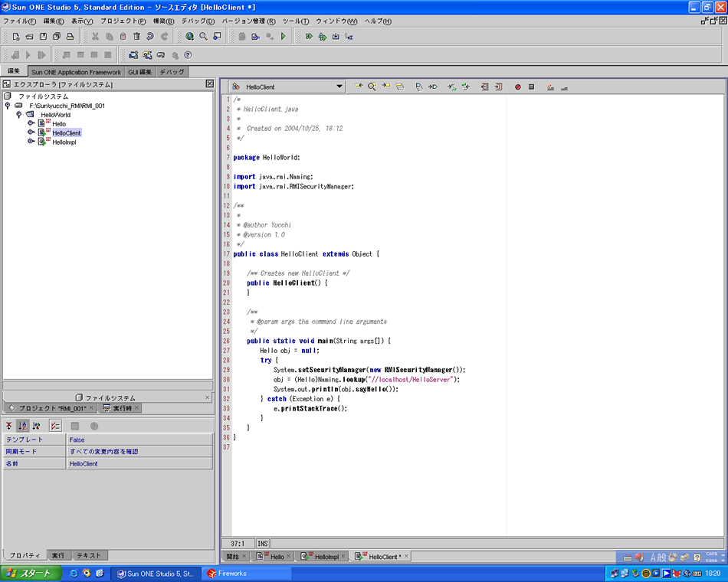Expand the HelloImpl tree node
Image resolution: width=728 pixels, height=582 pixels.
pos(31,142)
